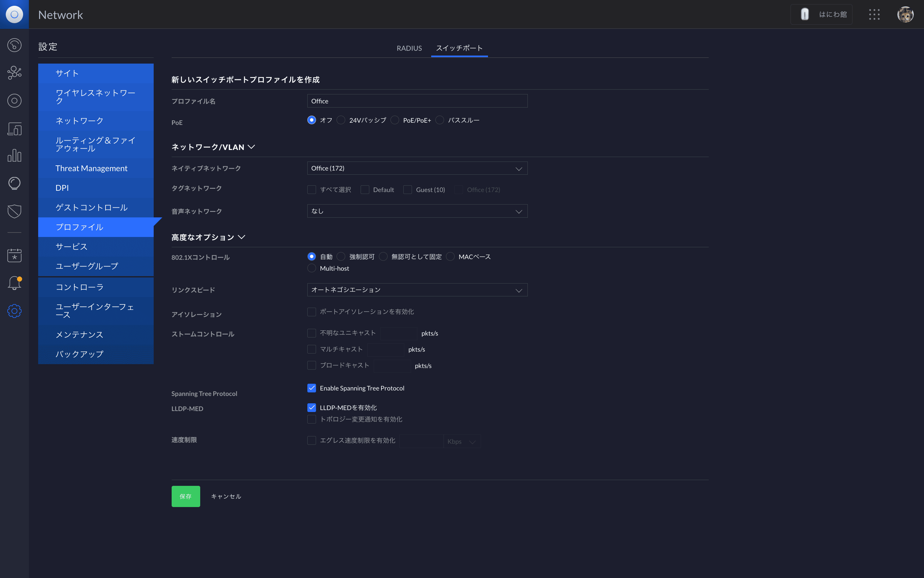
Task: Open ネイティブネットワーク dropdown
Action: coord(417,168)
